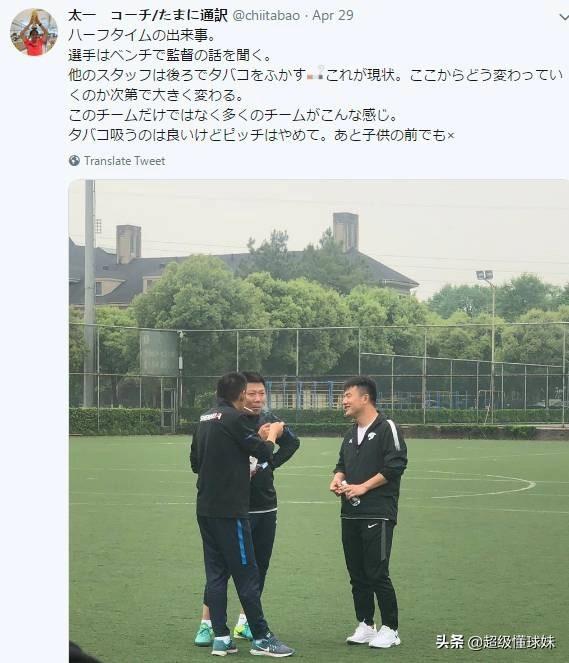Open the tweet options chevron menu
The height and width of the screenshot is (663, 569).
click(564, 17)
